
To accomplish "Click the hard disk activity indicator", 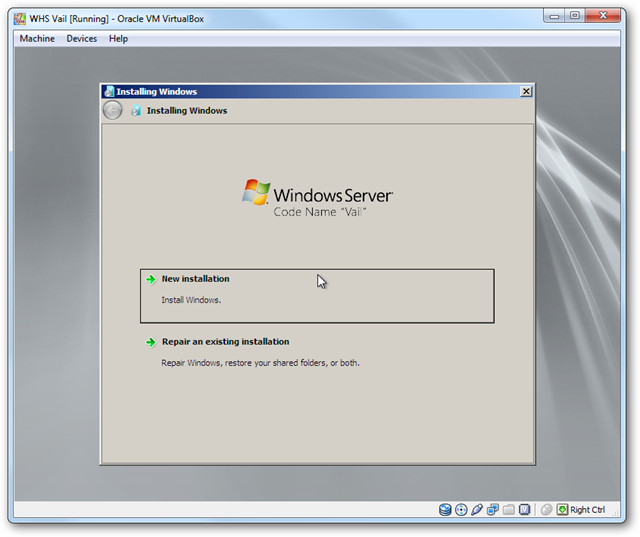I will 445,510.
